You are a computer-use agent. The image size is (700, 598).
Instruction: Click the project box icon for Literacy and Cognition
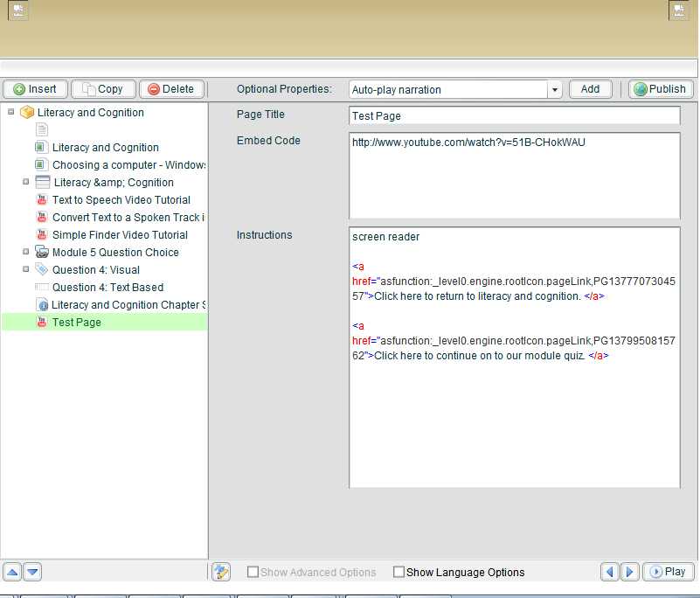click(x=27, y=112)
